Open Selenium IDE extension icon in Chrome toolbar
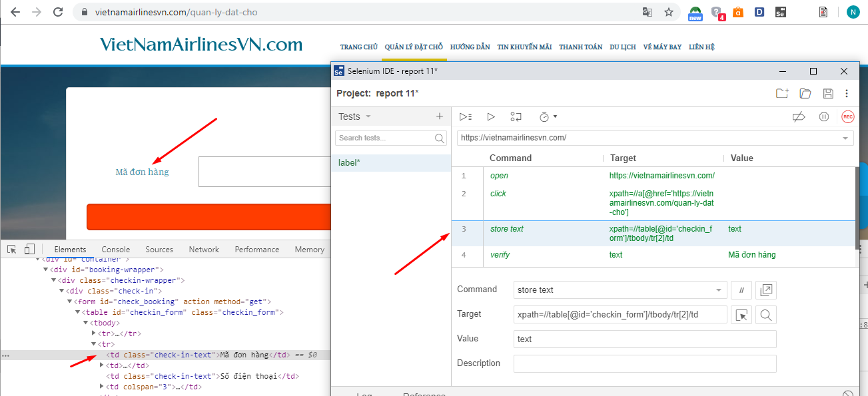This screenshot has height=396, width=868. [x=781, y=12]
